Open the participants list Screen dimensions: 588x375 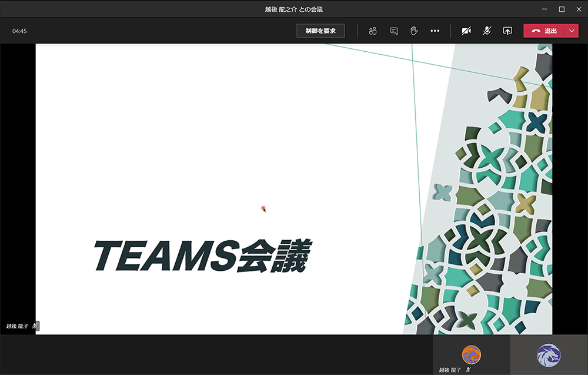point(372,30)
